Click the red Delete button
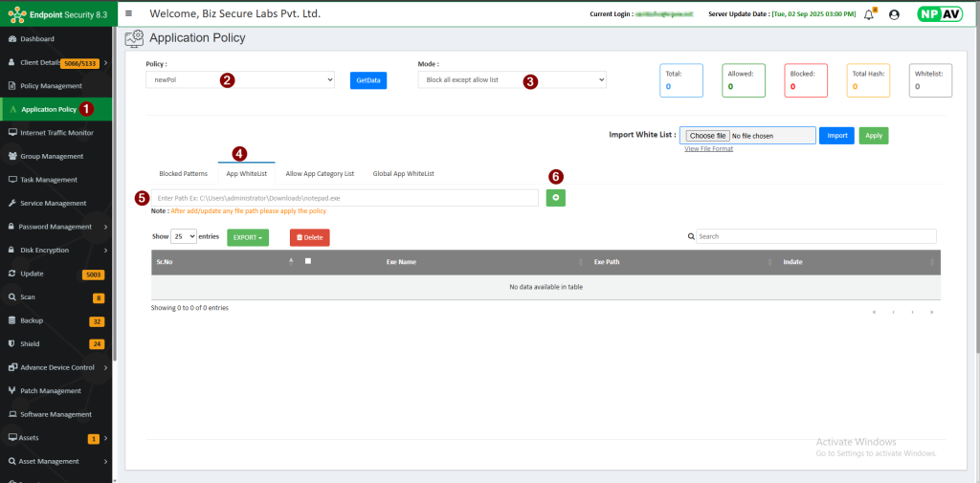 pyautogui.click(x=309, y=236)
